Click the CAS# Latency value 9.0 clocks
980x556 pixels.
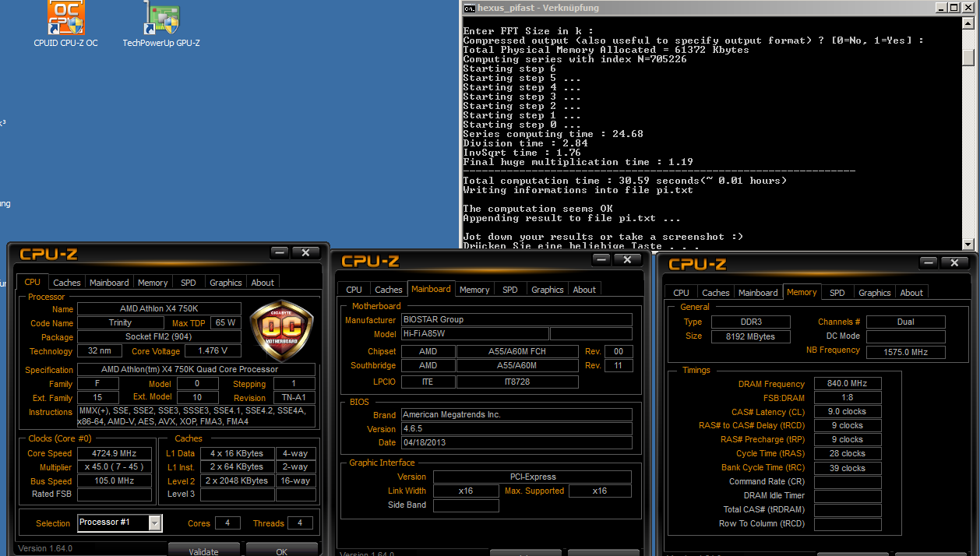point(848,411)
